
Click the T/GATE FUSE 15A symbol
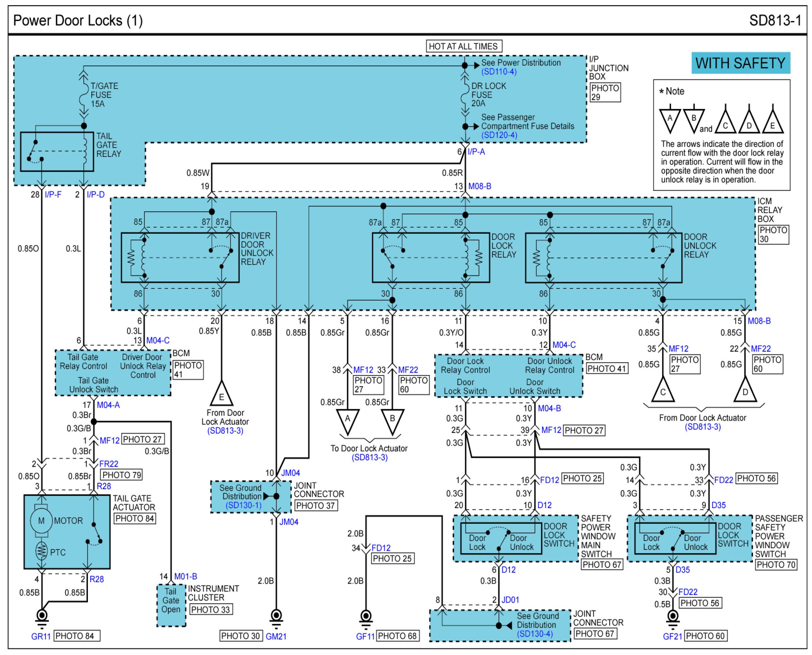[84, 95]
